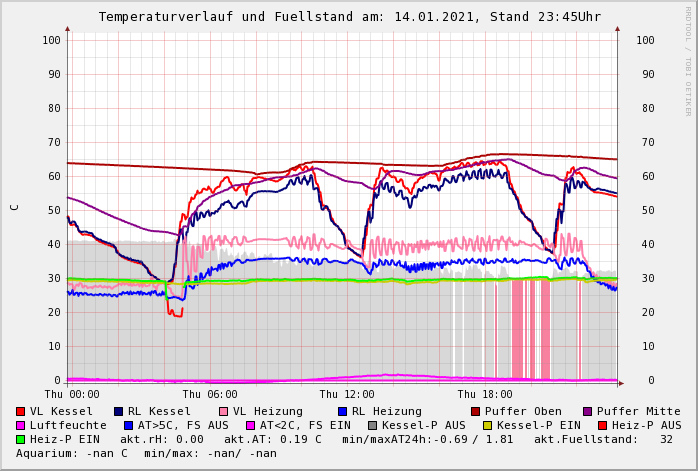Click the red VL Kessel legend swatch
The height and width of the screenshot is (471, 698).
[x=21, y=412]
